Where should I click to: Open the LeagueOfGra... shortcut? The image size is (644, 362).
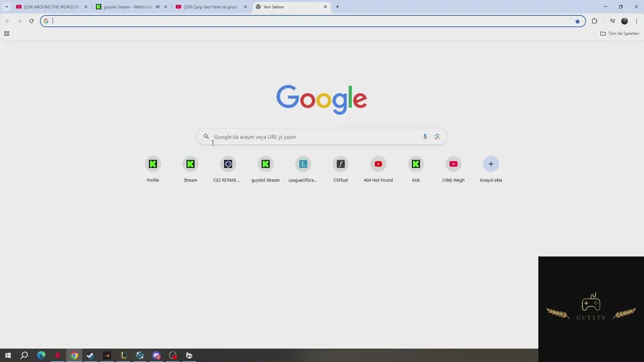[x=303, y=169]
